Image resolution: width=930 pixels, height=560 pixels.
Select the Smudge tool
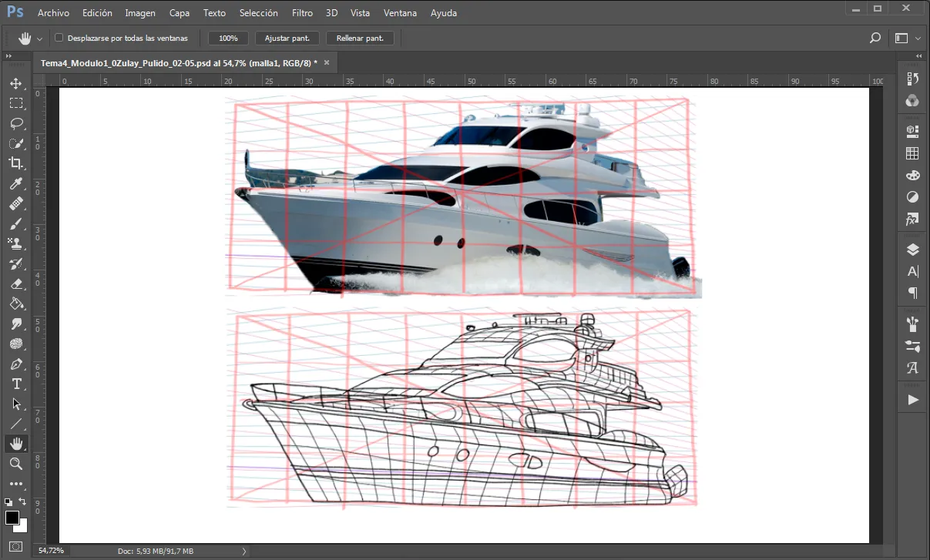pos(16,324)
